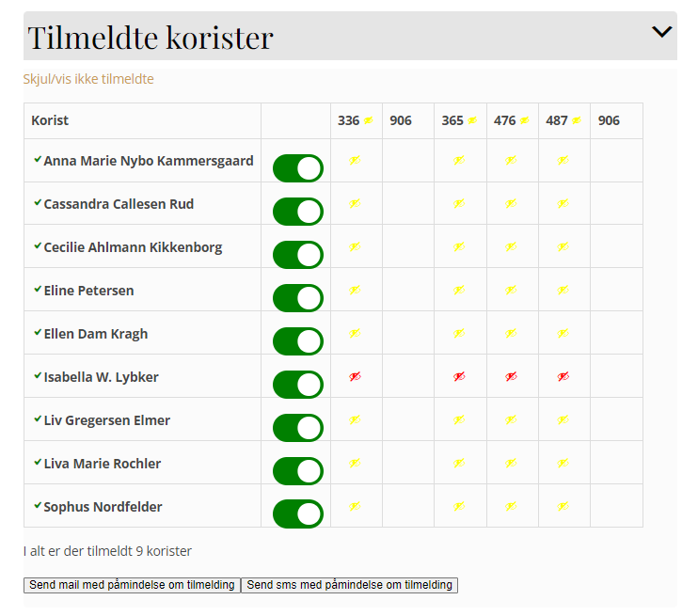Click red eye icon for Isabella W. Lybker under 487
The height and width of the screenshot is (616, 698).
563,376
